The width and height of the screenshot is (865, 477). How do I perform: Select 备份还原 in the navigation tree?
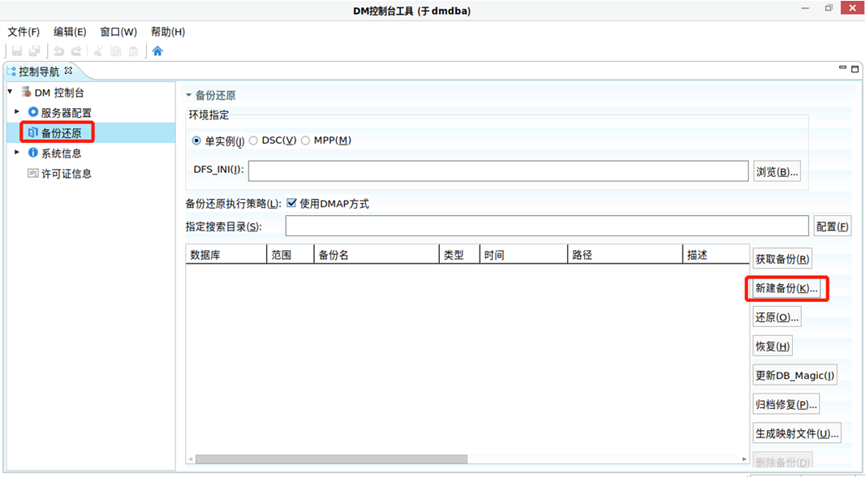point(61,133)
